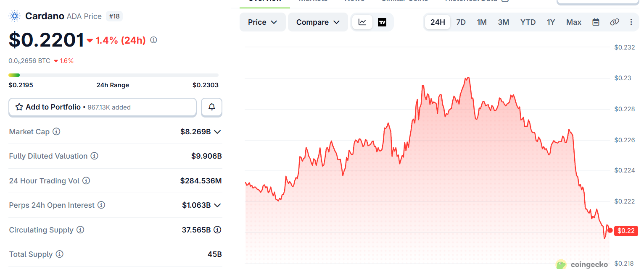This screenshot has height=269, width=644.
Task: Click the $0.2195 low range value
Action: coord(21,85)
